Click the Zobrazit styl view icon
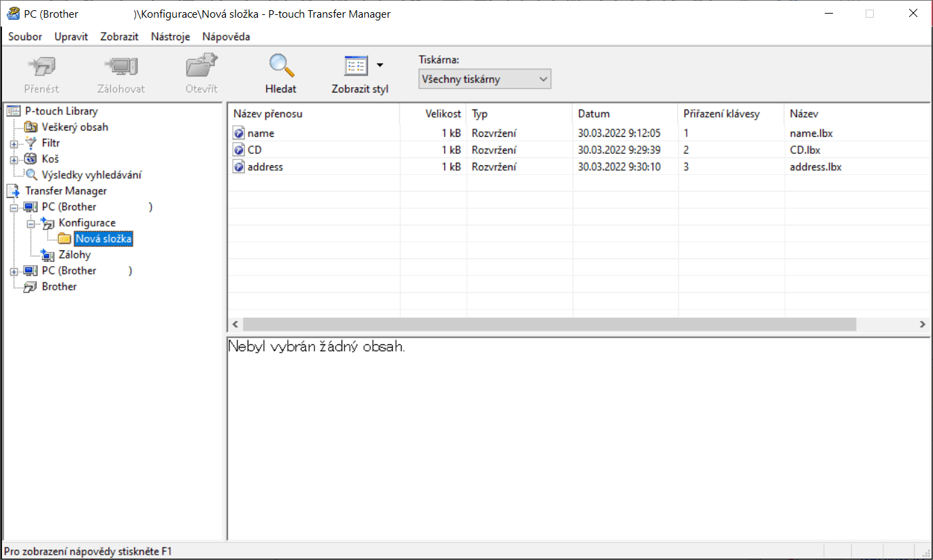This screenshot has width=933, height=560. 356,66
